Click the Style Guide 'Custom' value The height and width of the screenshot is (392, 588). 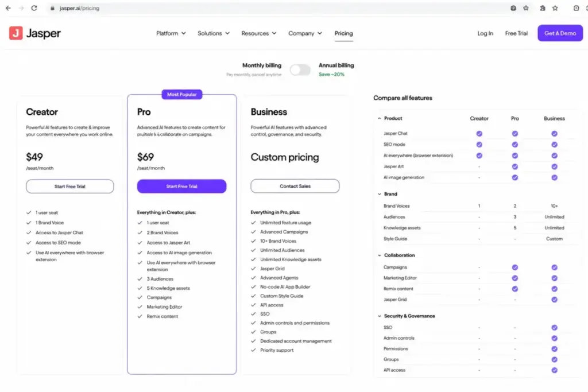tap(554, 239)
